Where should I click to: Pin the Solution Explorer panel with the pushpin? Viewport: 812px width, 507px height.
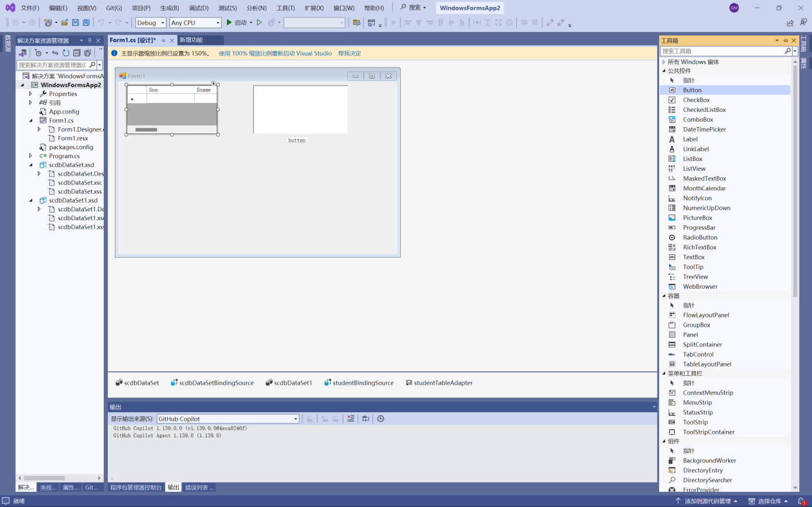(x=90, y=40)
